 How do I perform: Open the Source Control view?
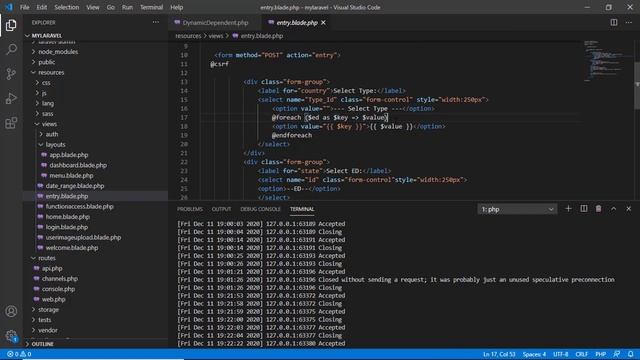click(x=11, y=74)
